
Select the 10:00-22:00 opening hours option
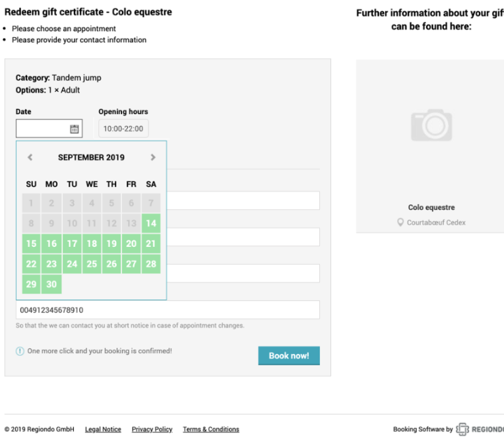[x=123, y=129]
